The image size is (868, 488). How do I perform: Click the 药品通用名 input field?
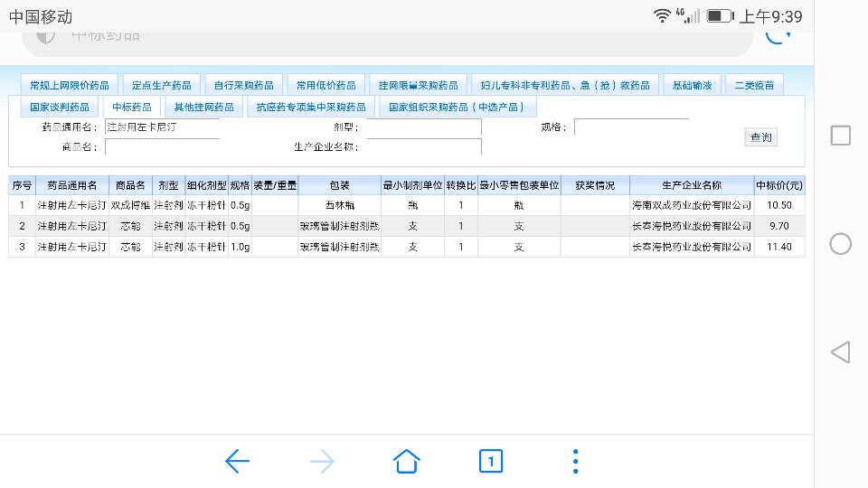point(162,127)
